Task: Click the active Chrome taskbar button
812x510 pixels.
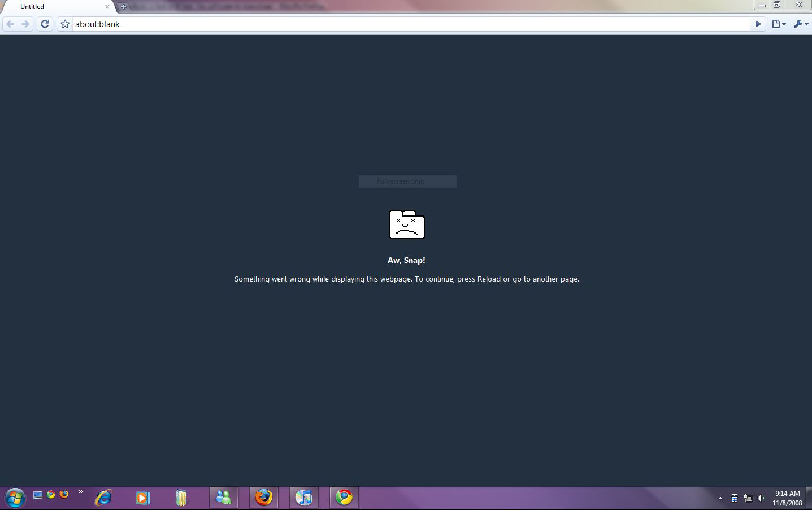Action: 344,498
